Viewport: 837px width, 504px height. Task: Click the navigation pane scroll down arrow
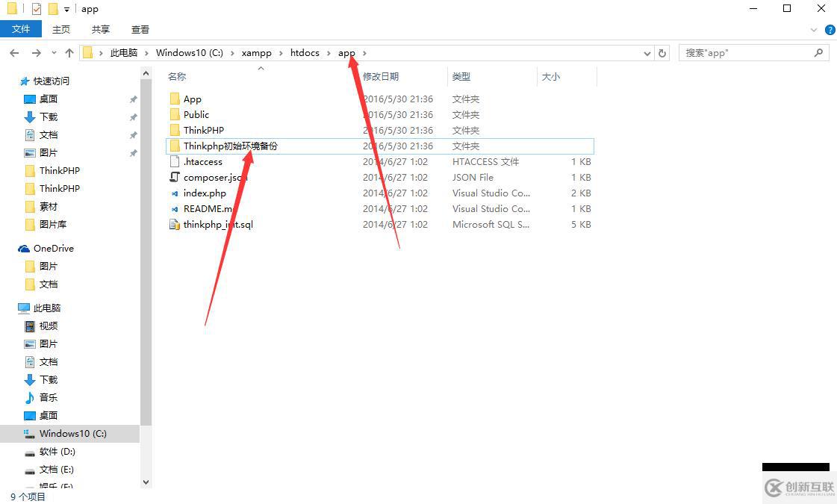[146, 482]
